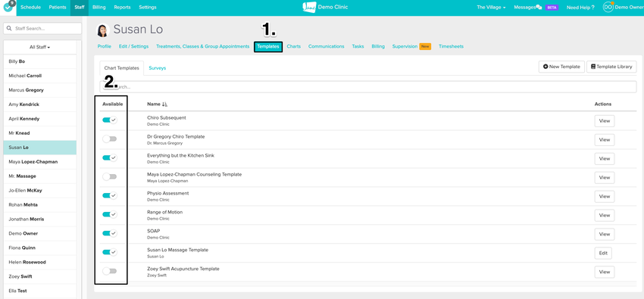The height and width of the screenshot is (299, 644).
Task: Open the Schedule section
Action: click(30, 8)
